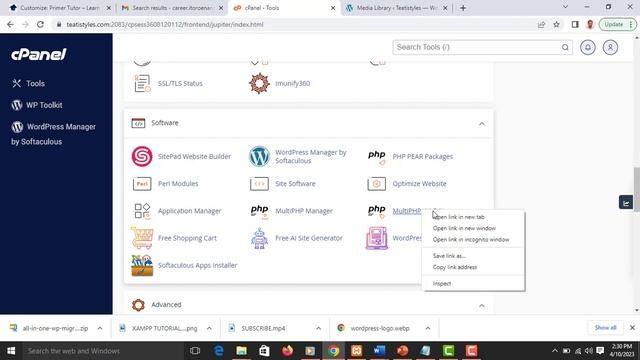The height and width of the screenshot is (360, 640).
Task: Open the Imunify360 icon
Action: pos(259,83)
